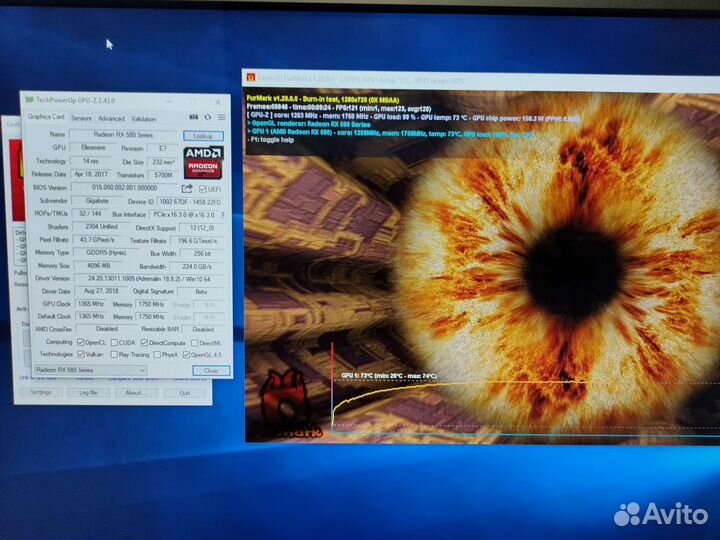
Task: Click the BIOS export share icon
Action: (x=187, y=188)
